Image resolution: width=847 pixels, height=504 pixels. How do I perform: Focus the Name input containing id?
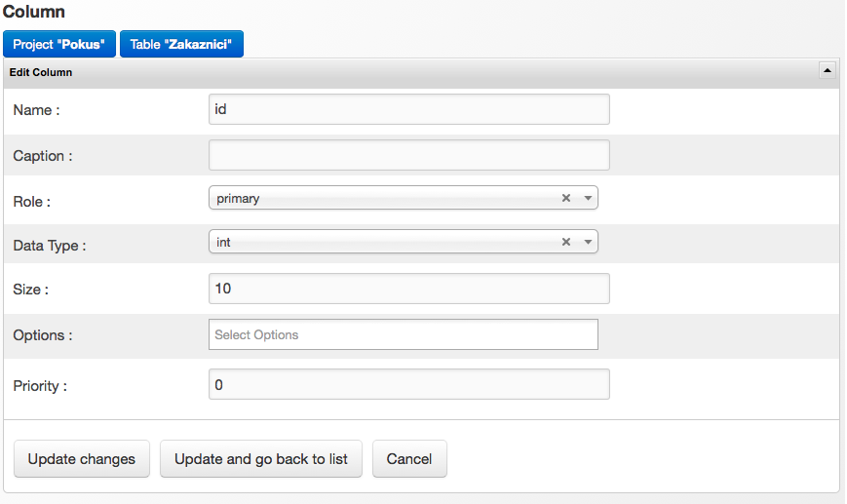(409, 109)
